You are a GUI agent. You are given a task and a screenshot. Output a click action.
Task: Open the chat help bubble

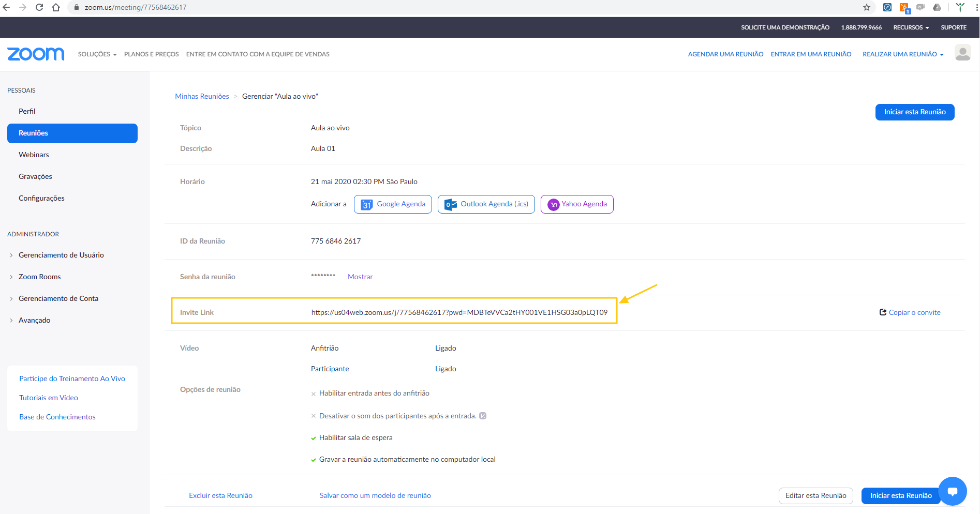(x=953, y=491)
